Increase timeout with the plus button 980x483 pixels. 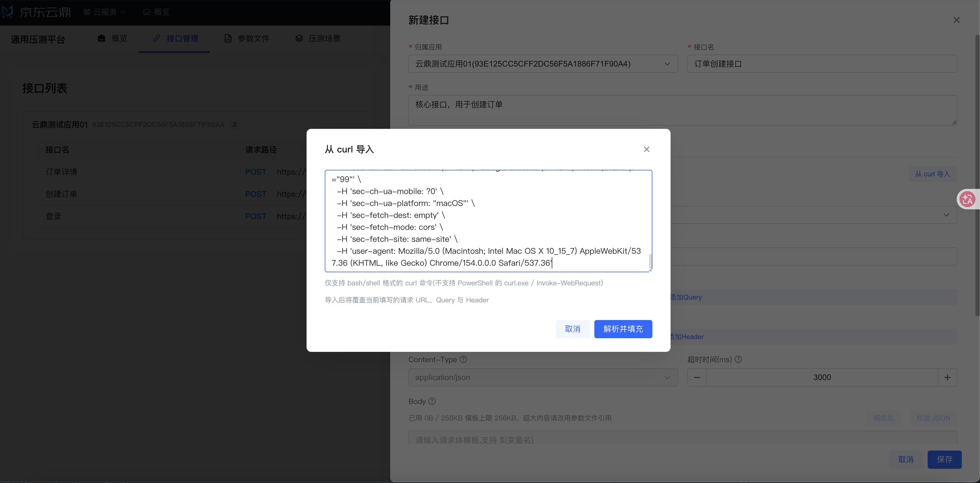[x=947, y=377]
